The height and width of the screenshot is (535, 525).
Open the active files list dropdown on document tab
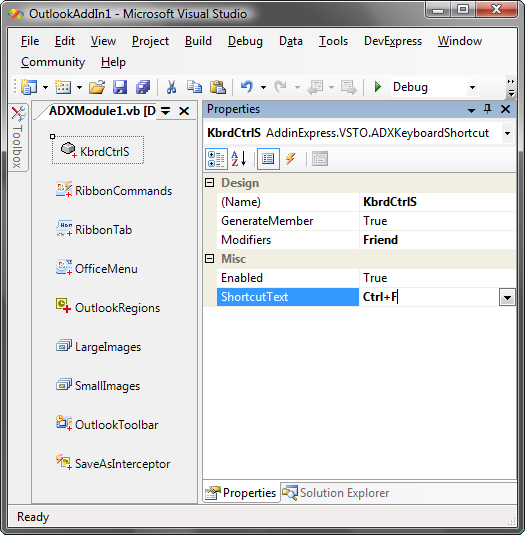(165, 111)
